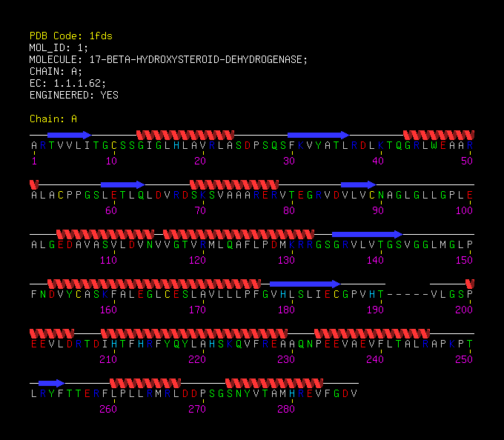The height and width of the screenshot is (440, 504).
Task: Click the red helix above residues 43-50
Action: (x=439, y=135)
